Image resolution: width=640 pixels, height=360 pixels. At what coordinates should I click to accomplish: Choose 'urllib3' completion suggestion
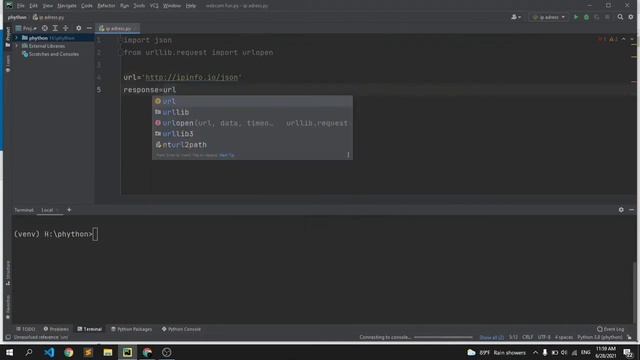(x=252, y=134)
